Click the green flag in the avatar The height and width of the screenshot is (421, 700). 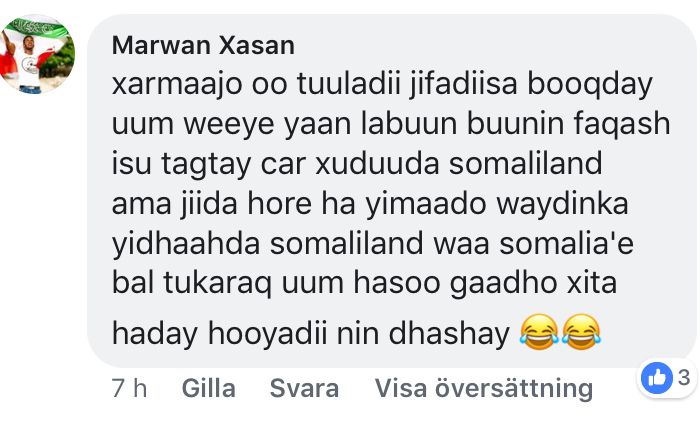tap(40, 28)
